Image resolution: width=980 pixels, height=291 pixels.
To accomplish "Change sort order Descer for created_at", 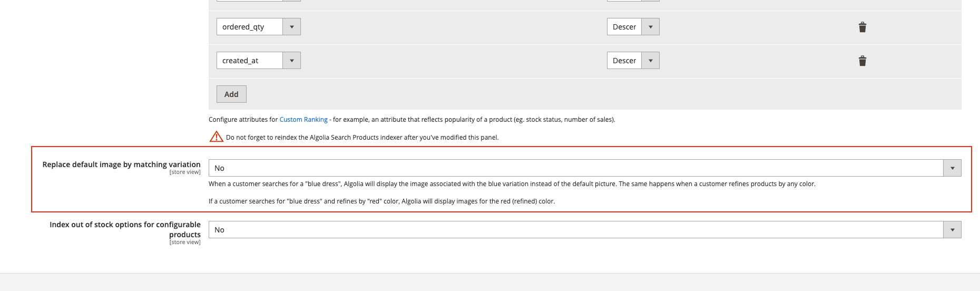I will click(x=633, y=61).
